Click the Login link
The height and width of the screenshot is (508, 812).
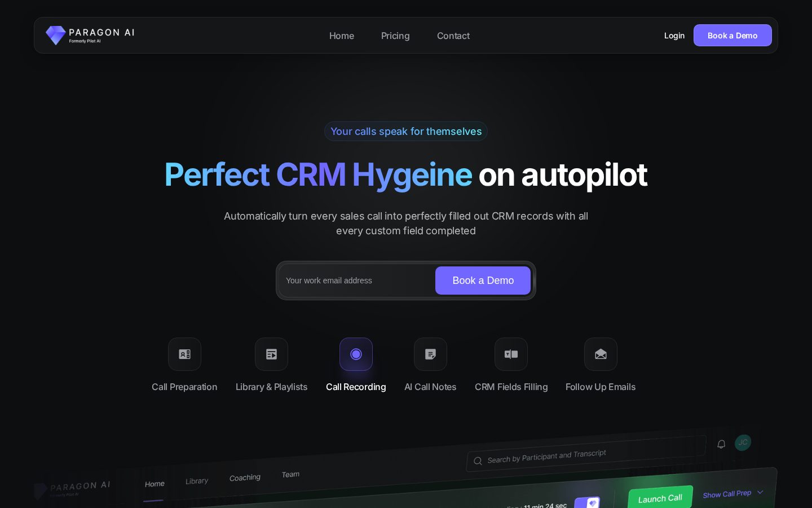674,36
